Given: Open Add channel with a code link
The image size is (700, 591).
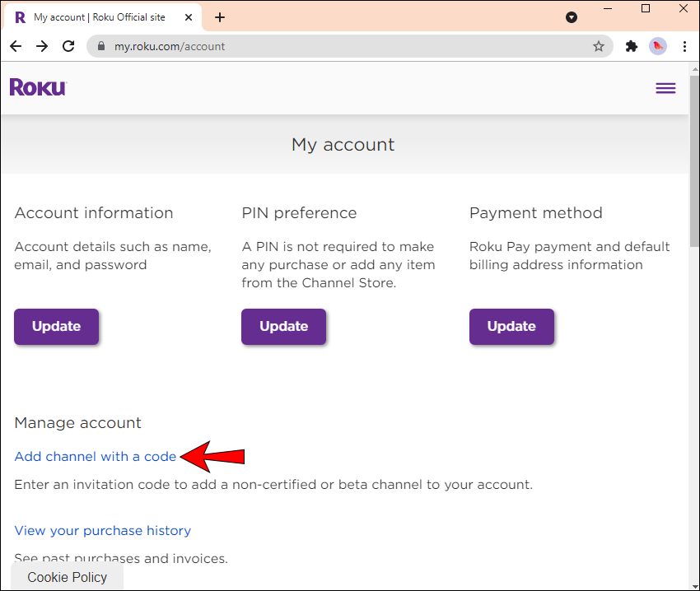Looking at the screenshot, I should [96, 457].
